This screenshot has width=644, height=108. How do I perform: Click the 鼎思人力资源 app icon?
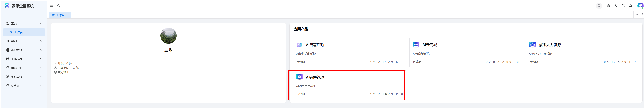pos(532,45)
